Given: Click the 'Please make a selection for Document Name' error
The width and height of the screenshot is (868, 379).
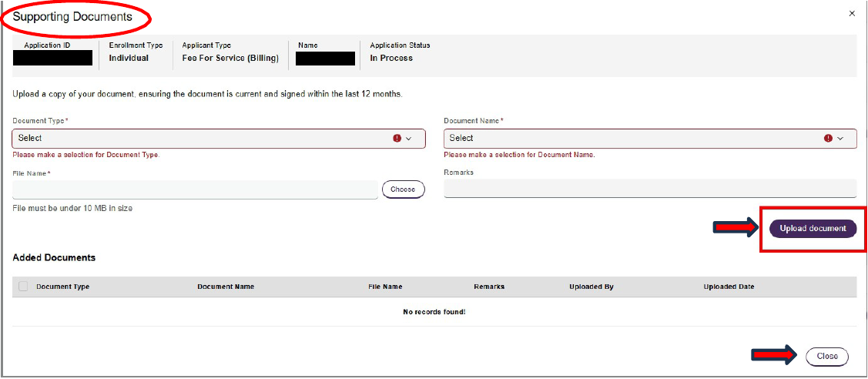Looking at the screenshot, I should 519,155.
